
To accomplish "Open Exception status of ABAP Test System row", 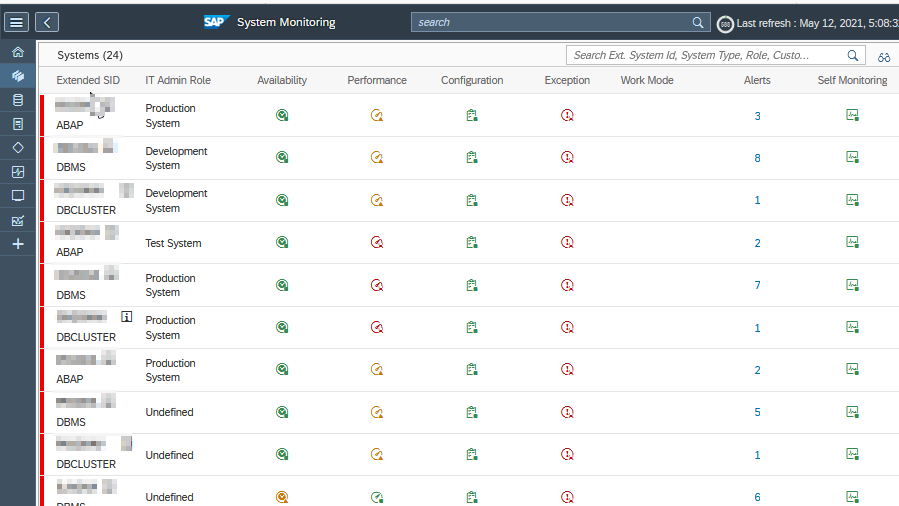I will [567, 242].
